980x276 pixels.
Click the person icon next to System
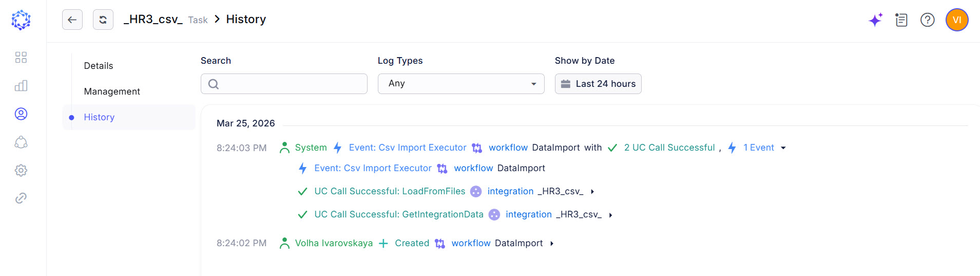[284, 148]
